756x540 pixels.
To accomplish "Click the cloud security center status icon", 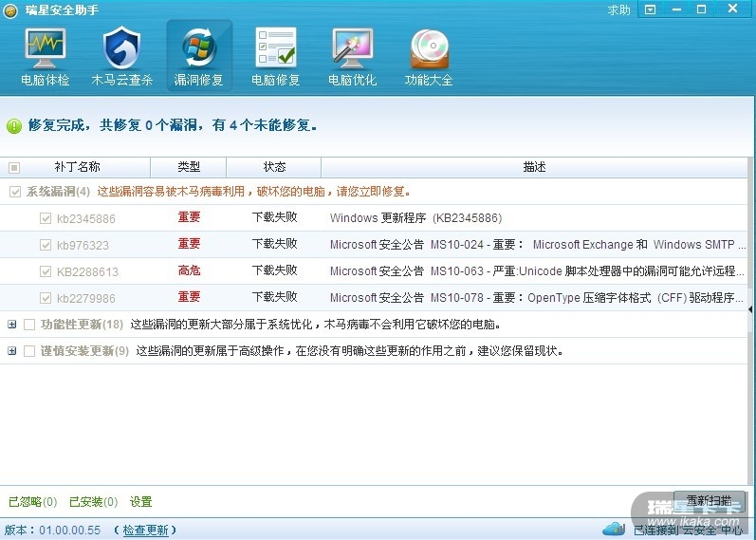I will coord(614,529).
